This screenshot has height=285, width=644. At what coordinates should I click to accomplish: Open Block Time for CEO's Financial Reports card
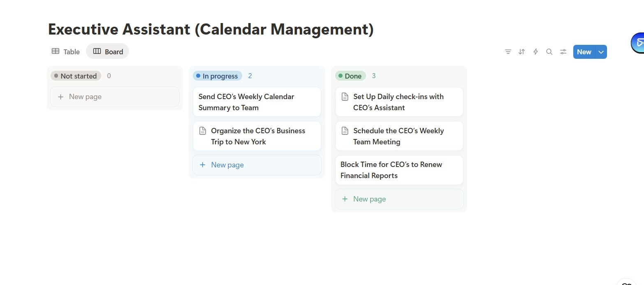point(399,170)
